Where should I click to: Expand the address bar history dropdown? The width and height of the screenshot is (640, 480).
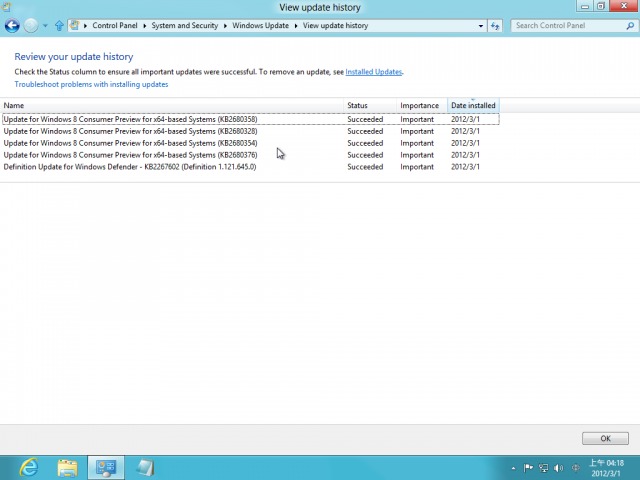[x=481, y=26]
